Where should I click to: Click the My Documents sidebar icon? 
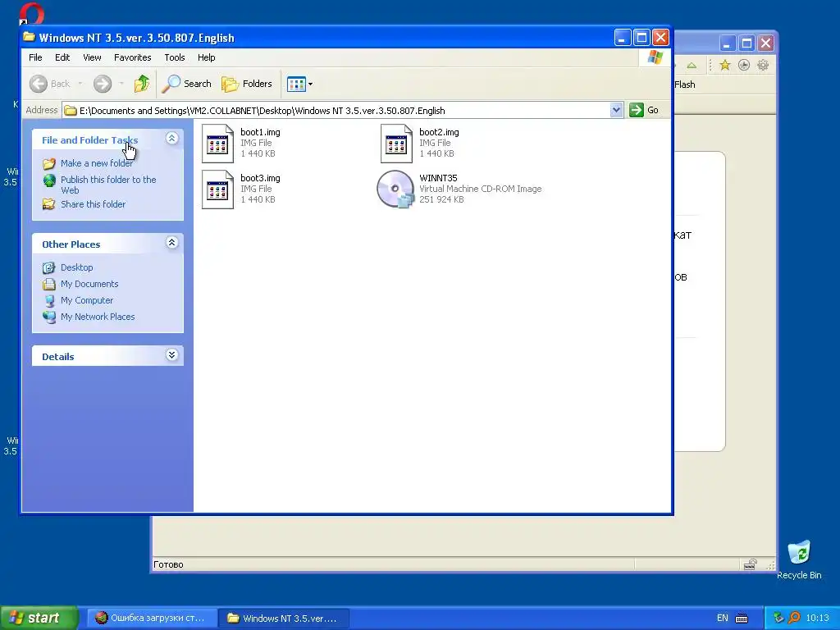coord(49,284)
